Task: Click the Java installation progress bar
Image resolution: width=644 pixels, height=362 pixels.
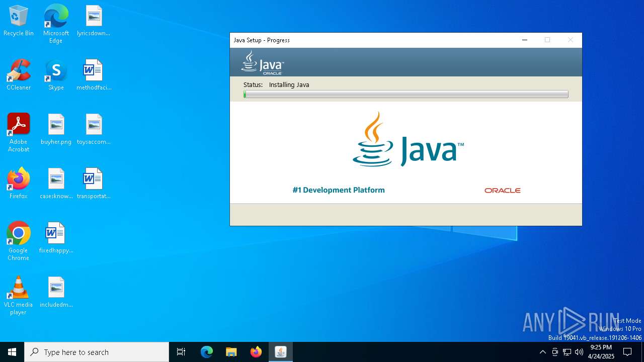Action: (406, 94)
